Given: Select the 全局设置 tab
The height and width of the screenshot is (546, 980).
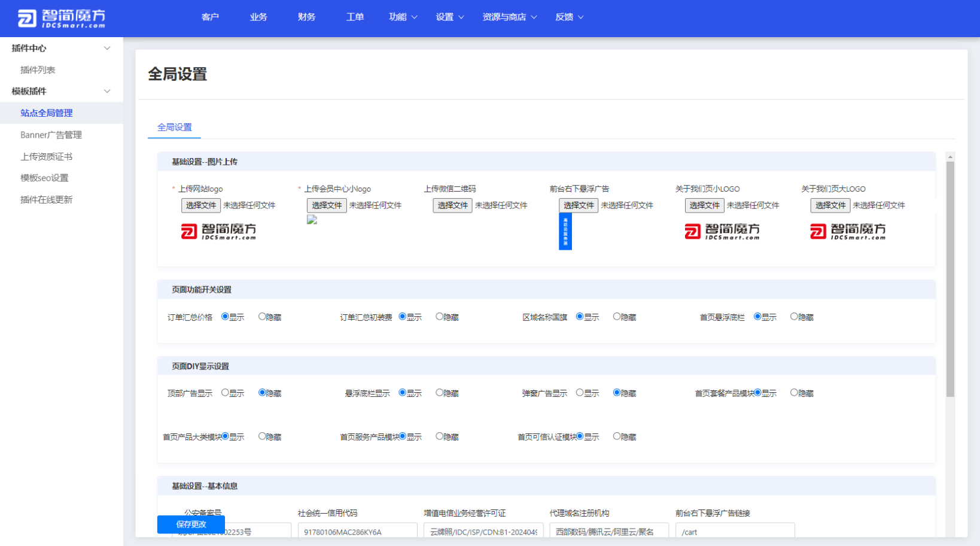Looking at the screenshot, I should coord(175,127).
